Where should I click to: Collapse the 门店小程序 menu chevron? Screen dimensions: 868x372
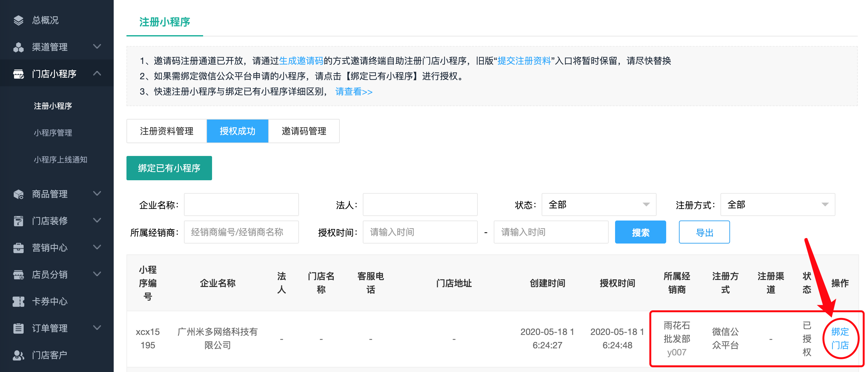click(97, 73)
